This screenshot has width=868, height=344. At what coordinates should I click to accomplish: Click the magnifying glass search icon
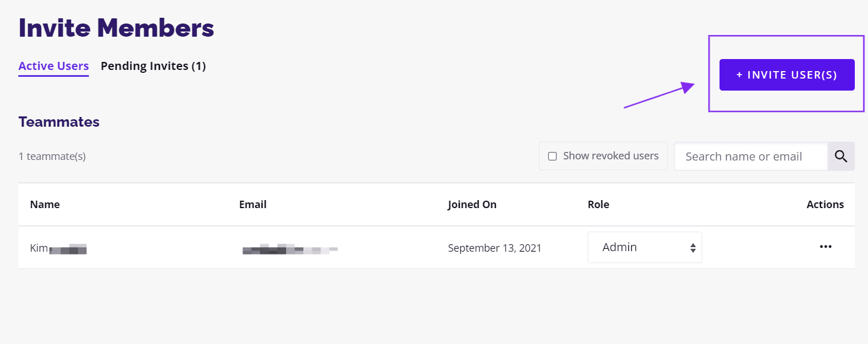pos(841,156)
